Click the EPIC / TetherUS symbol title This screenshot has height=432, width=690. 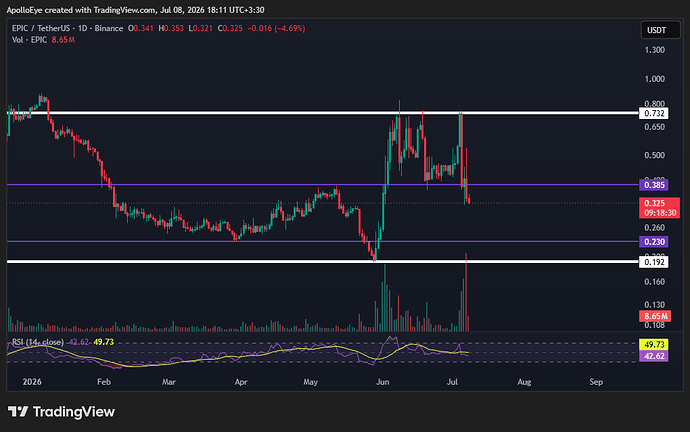pyautogui.click(x=40, y=28)
